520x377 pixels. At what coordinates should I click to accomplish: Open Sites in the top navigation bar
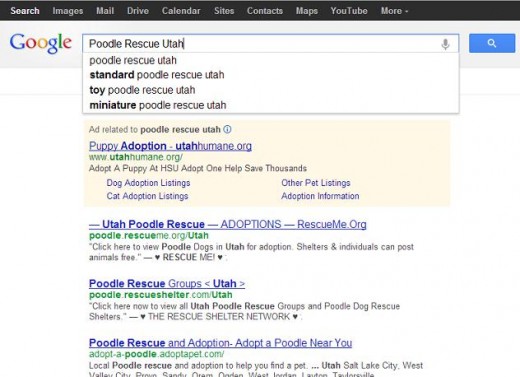pyautogui.click(x=224, y=11)
